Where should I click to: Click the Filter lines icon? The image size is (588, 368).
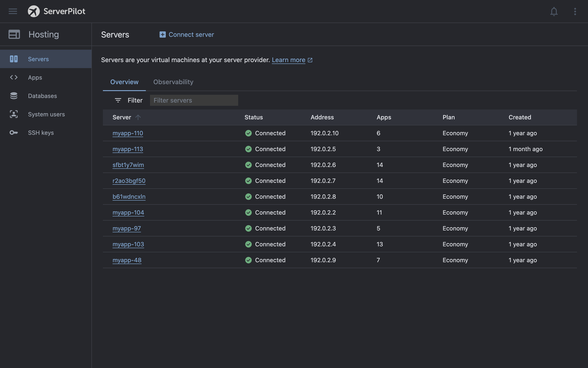118,100
